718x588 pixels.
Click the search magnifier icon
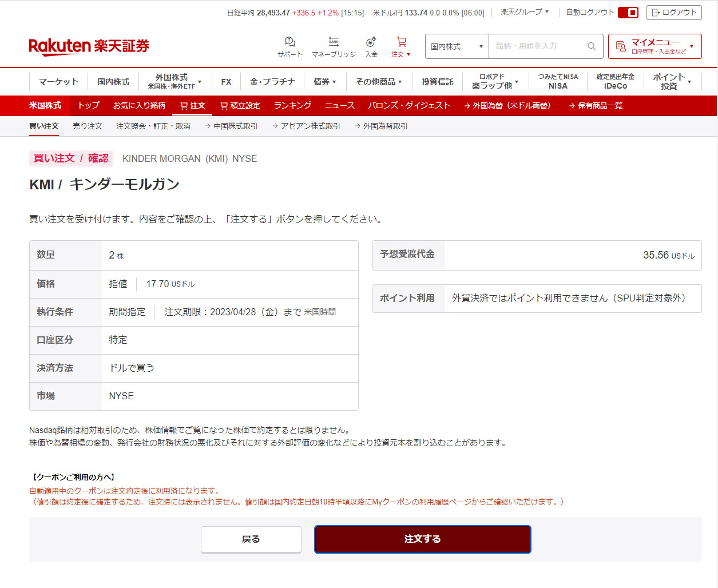[592, 46]
